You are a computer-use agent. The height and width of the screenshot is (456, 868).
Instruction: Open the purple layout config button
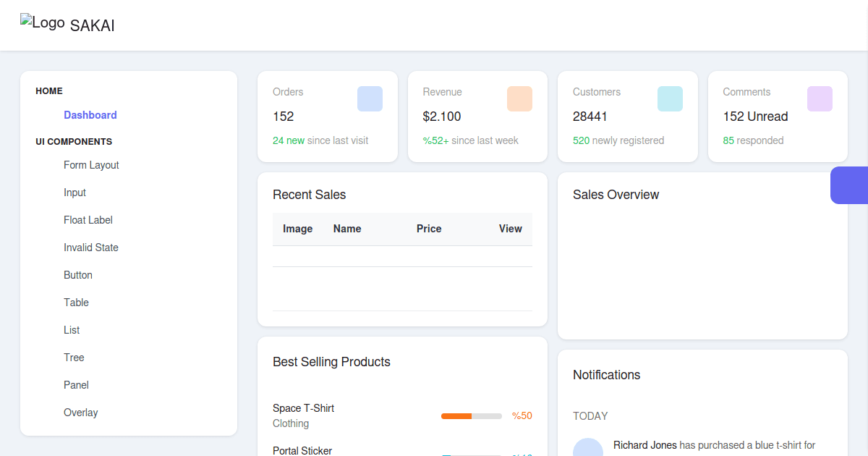848,185
